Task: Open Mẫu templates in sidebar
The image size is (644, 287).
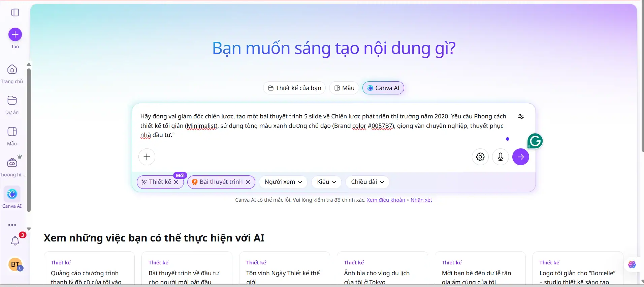Action: click(12, 136)
